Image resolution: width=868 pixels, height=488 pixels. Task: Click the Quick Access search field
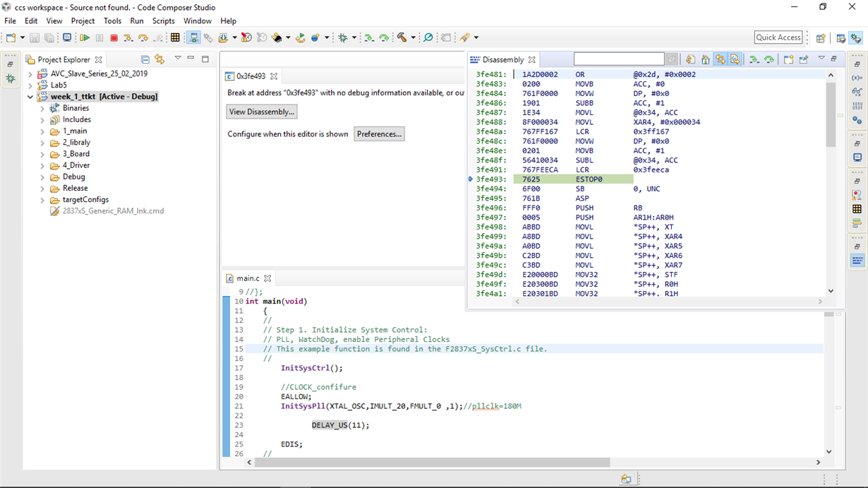coord(778,37)
